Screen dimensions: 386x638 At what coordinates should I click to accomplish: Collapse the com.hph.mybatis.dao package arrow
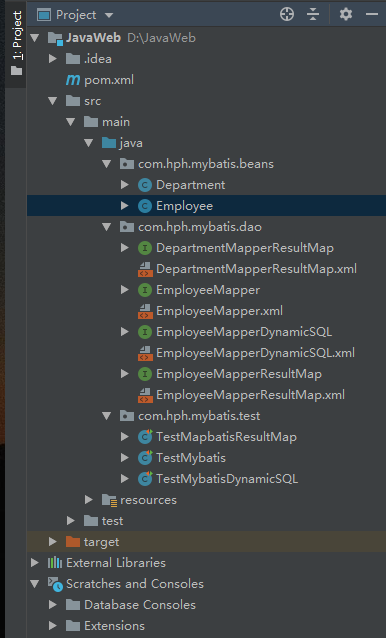click(x=107, y=227)
